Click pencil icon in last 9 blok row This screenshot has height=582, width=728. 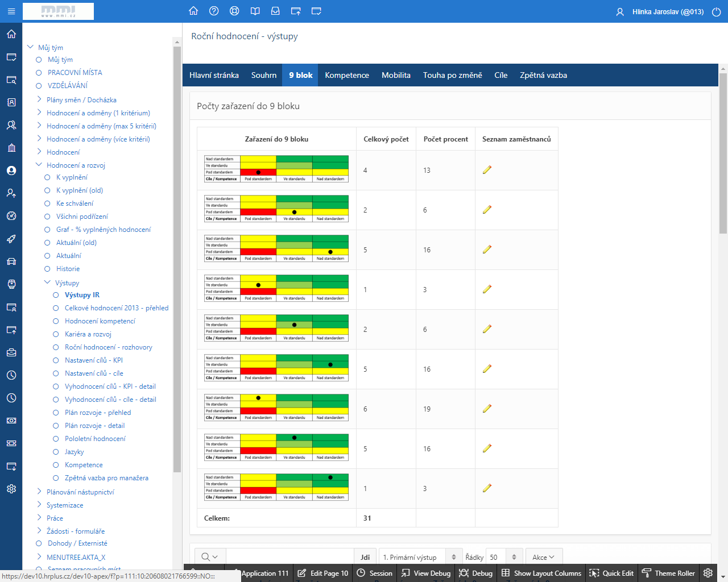coord(487,488)
